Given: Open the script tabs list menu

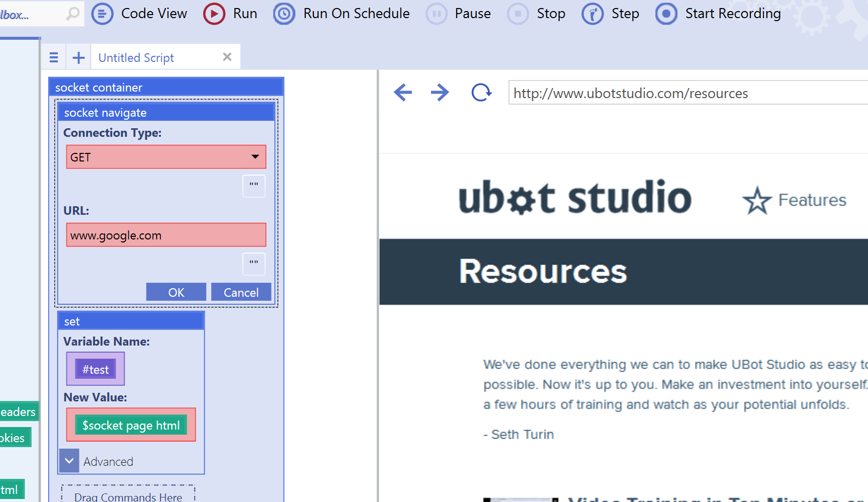Looking at the screenshot, I should coord(54,58).
